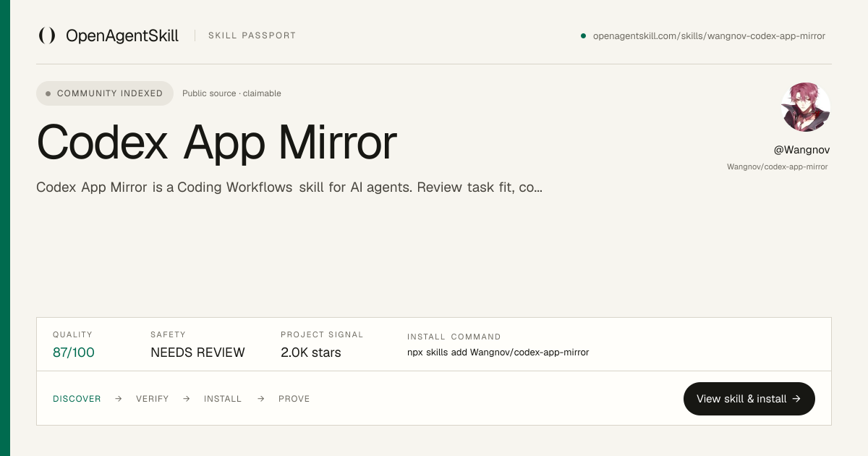Open the Wangnov/codex-app-mirror repository text

click(778, 166)
